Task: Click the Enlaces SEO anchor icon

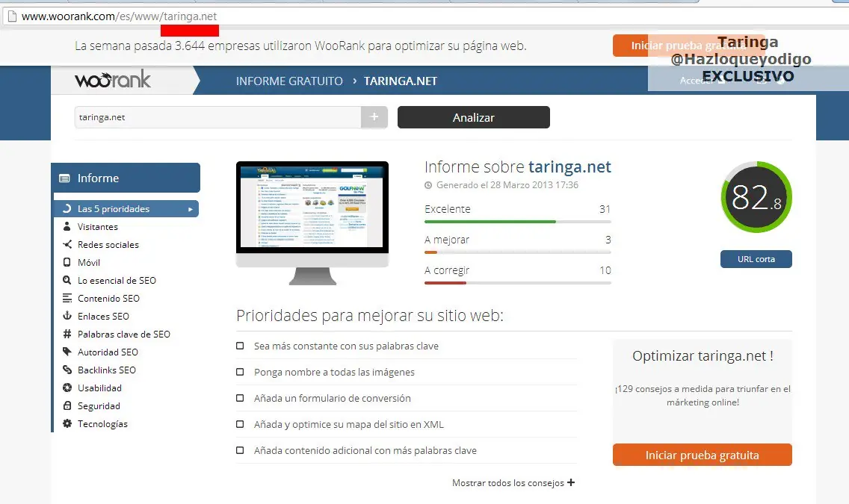Action: tap(67, 316)
